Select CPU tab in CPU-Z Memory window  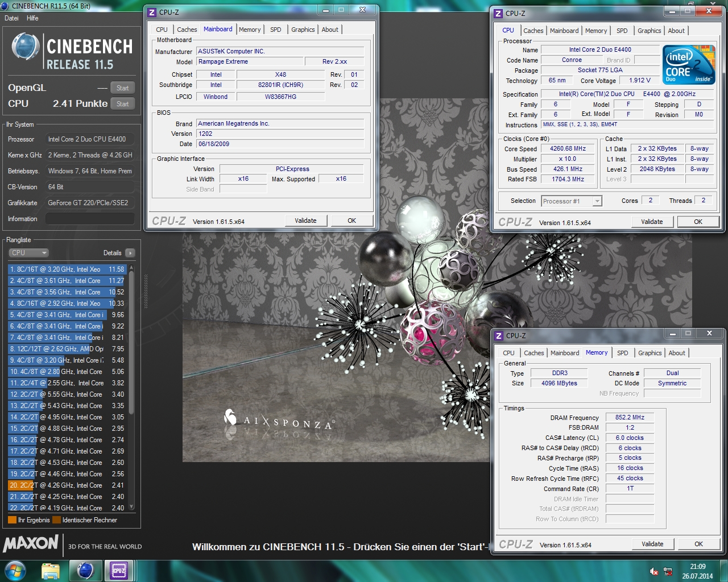[509, 353]
